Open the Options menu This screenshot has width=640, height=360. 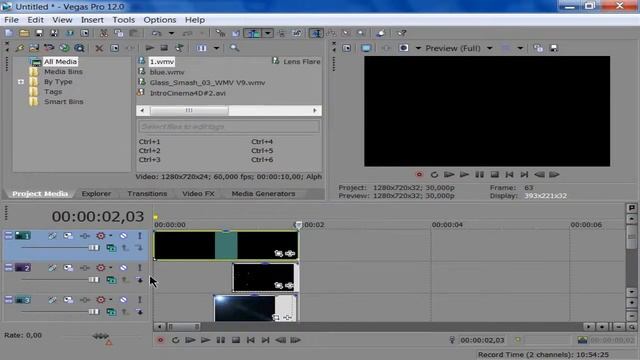[x=160, y=20]
